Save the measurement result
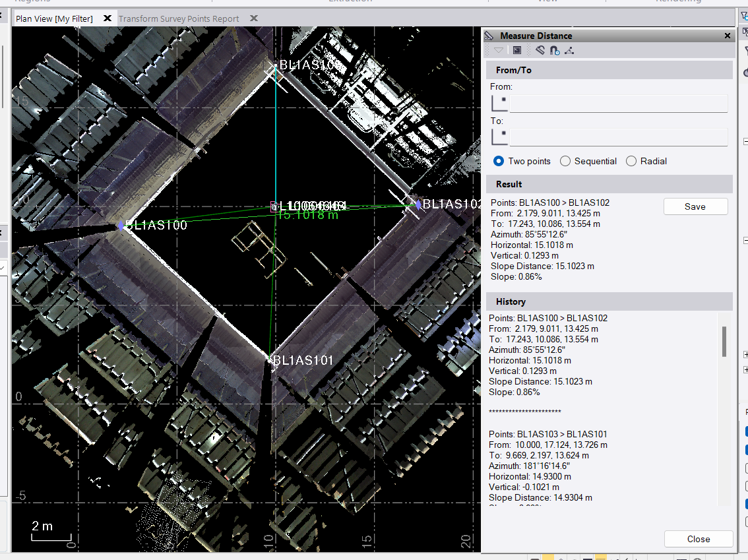Screen dimensions: 748x560 tap(695, 206)
